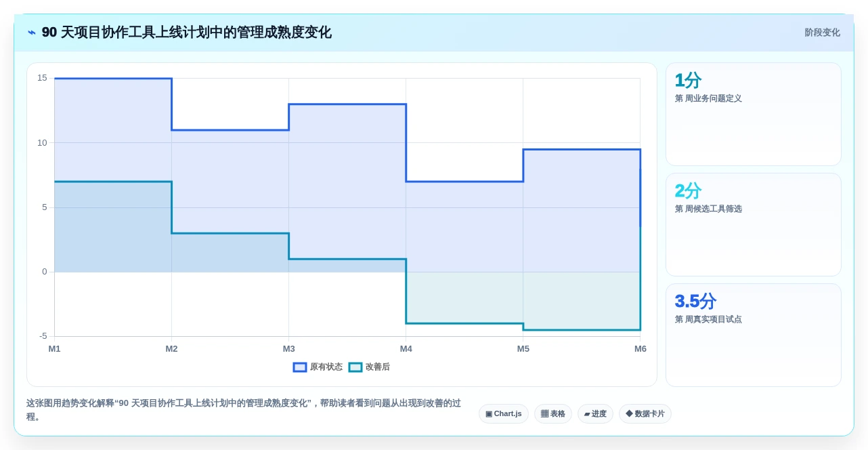The width and height of the screenshot is (868, 450).
Task: Open the 2分 候选工具筛选 card
Action: pyautogui.click(x=754, y=225)
